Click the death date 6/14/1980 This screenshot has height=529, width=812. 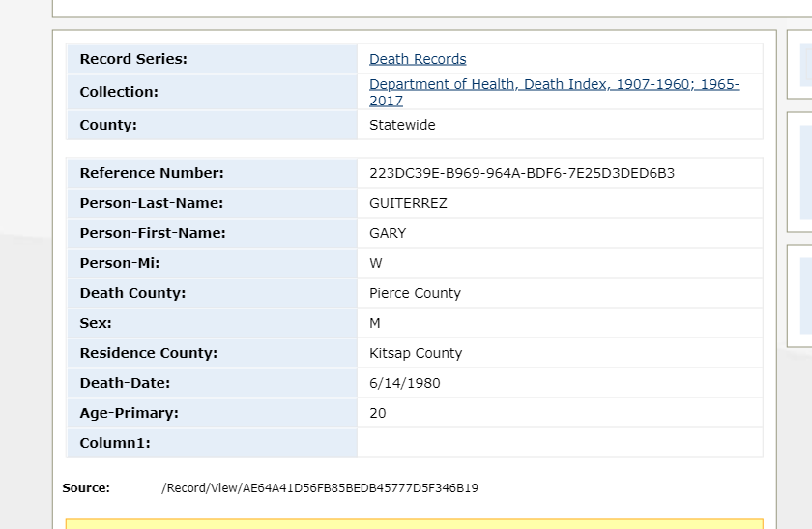click(x=404, y=383)
